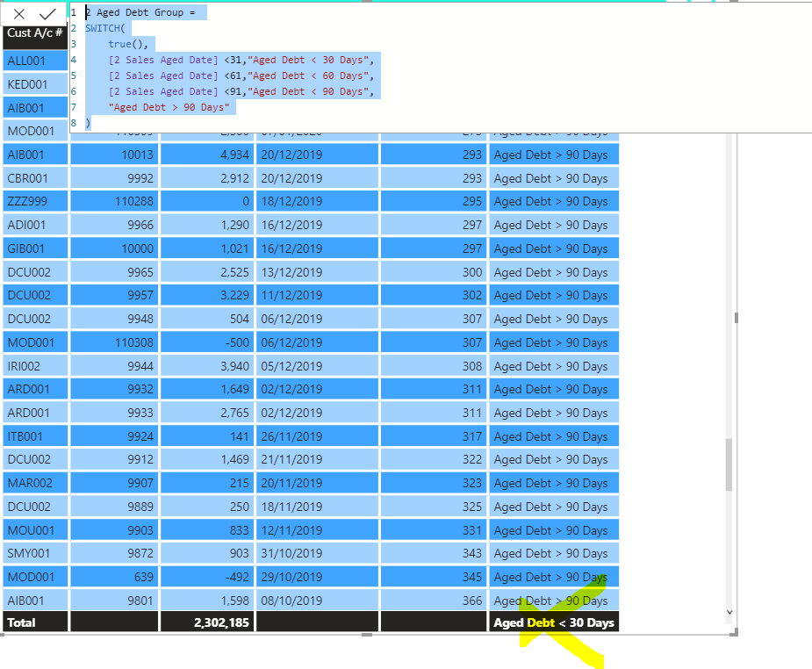Click the SWITCH( keyword in the formula
The width and height of the screenshot is (812, 669).
click(x=105, y=28)
